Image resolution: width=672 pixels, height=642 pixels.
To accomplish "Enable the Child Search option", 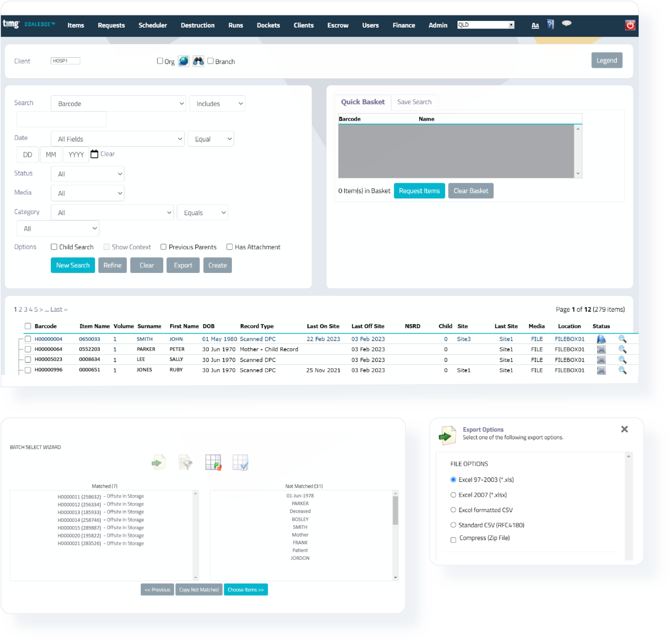I will [54, 247].
